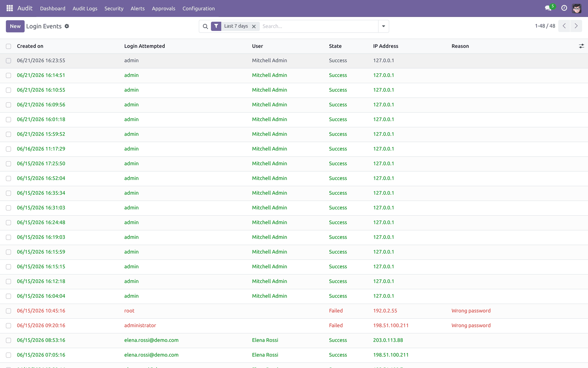588x368 pixels.
Task: Go to previous page arrow
Action: 564,26
